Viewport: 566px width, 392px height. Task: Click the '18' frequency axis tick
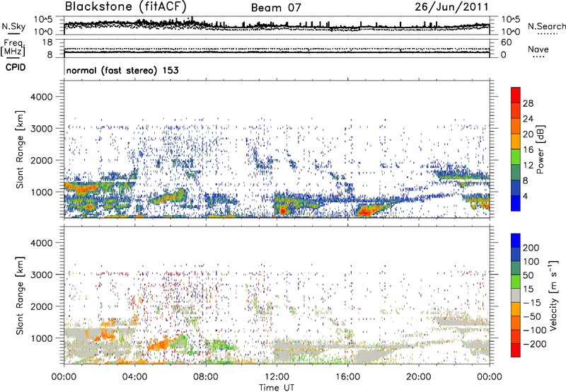click(47, 42)
